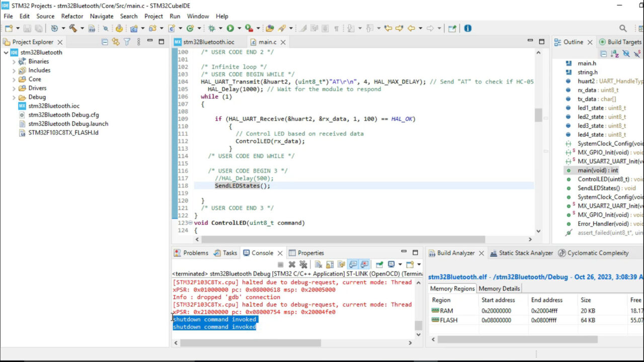The height and width of the screenshot is (362, 644).
Task: Switch to stm32Bluetooth.ioc editor tab
Action: coord(204,42)
